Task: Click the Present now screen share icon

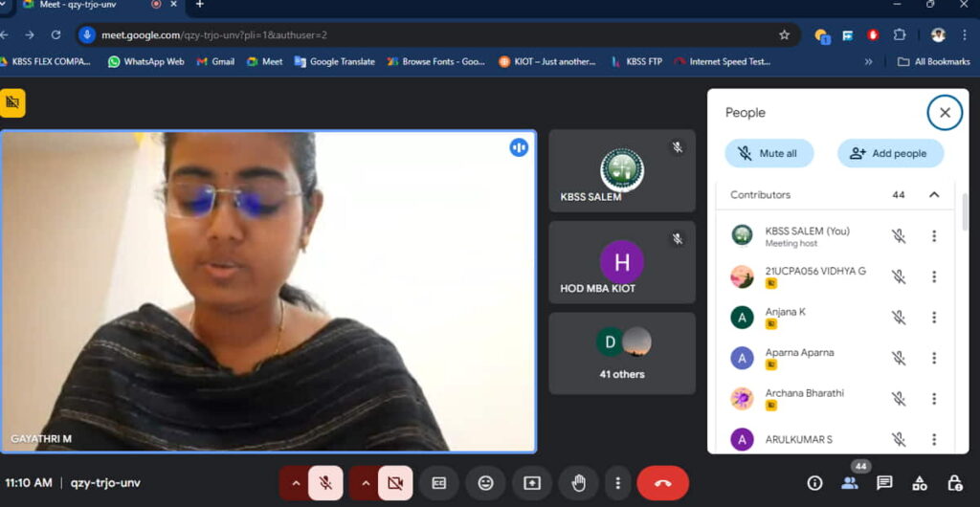Action: pyautogui.click(x=532, y=483)
